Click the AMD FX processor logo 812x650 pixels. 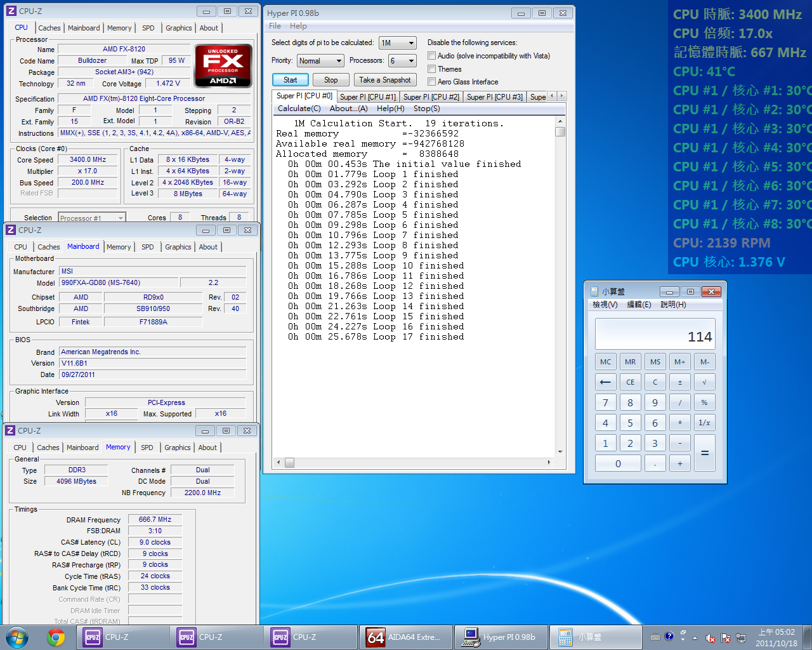(223, 65)
